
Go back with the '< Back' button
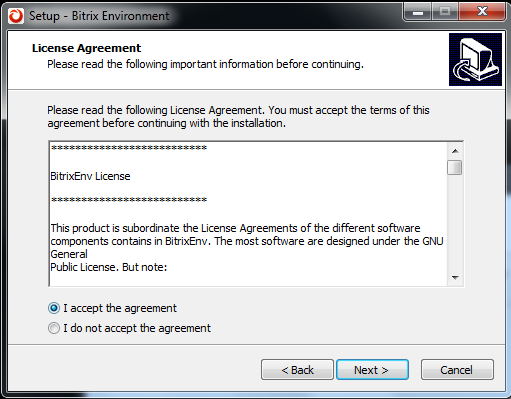(x=297, y=370)
